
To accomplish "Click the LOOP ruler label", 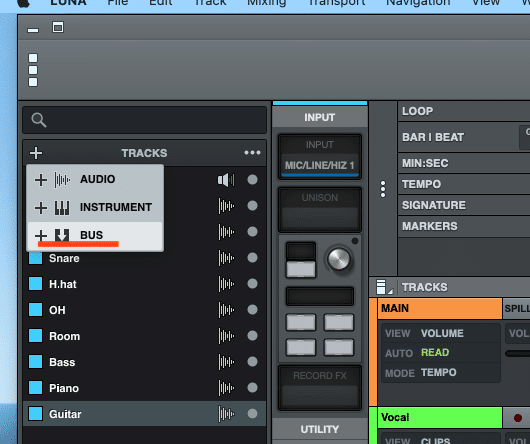I will [417, 111].
